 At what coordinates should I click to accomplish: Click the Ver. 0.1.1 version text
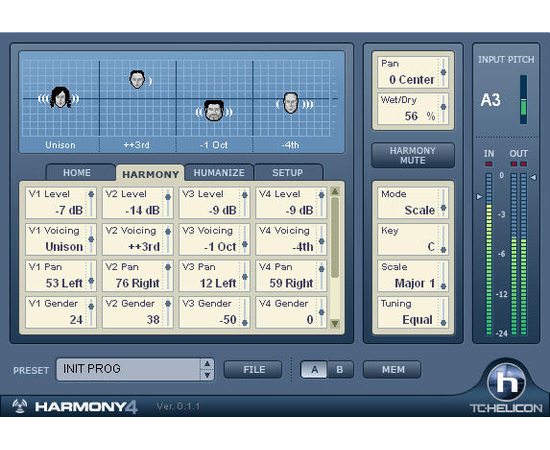pos(178,407)
